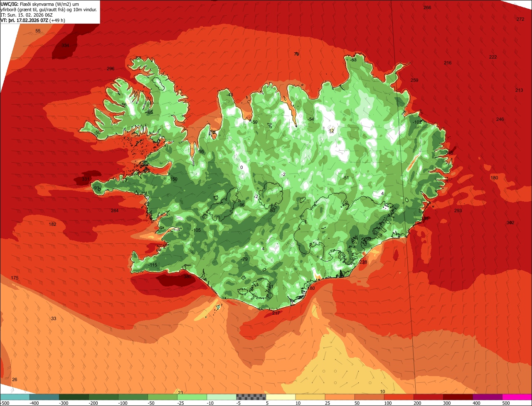Click the flux value 302
532x406 pixels.
click(x=510, y=223)
